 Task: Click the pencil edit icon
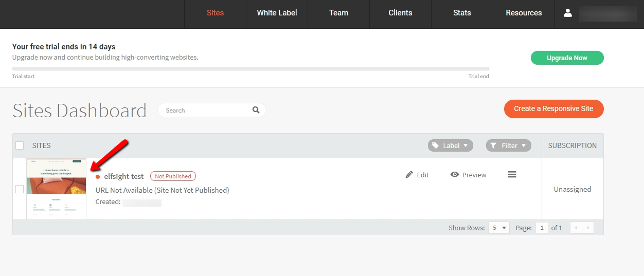coord(409,175)
